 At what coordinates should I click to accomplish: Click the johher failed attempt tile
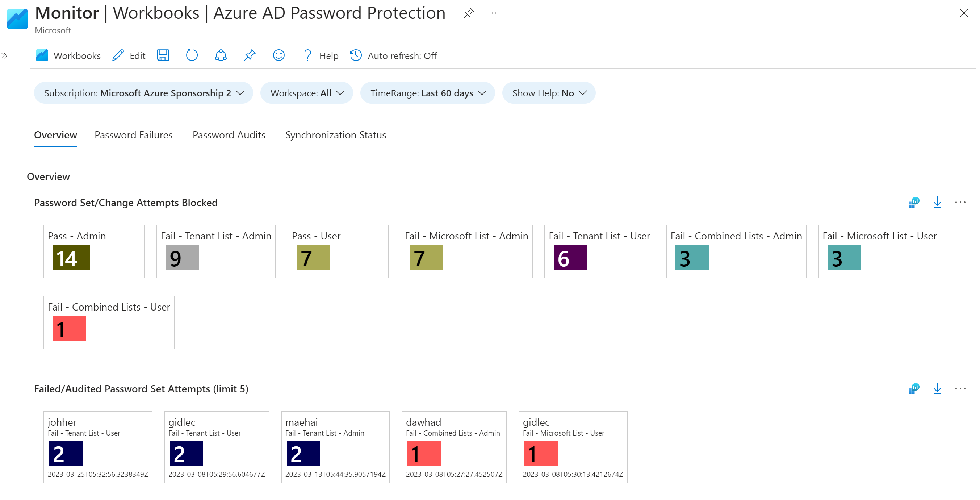pyautogui.click(x=98, y=447)
